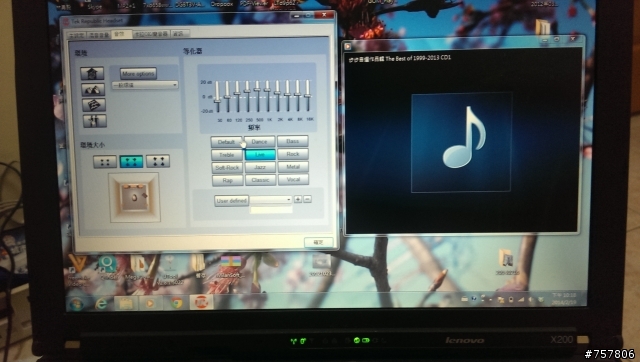Open the user defined preset dropdown
This screenshot has height=362, width=640.
pos(271,200)
